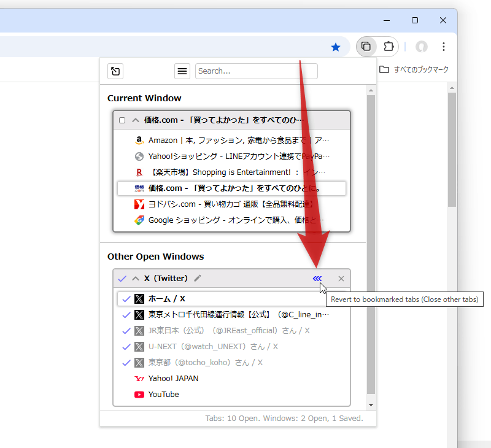Select the Yahoo!ショッピング tab row
The image size is (491, 448).
231,156
